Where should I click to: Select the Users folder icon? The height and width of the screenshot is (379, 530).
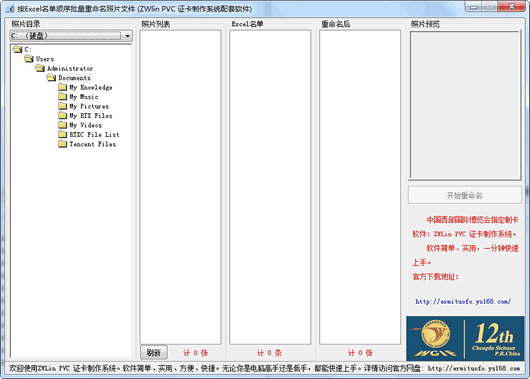pyautogui.click(x=29, y=59)
